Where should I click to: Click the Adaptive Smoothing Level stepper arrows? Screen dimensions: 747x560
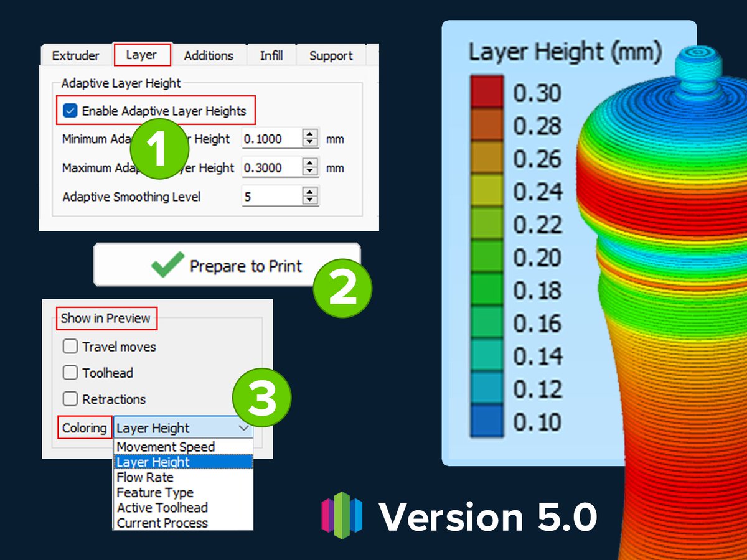point(310,197)
